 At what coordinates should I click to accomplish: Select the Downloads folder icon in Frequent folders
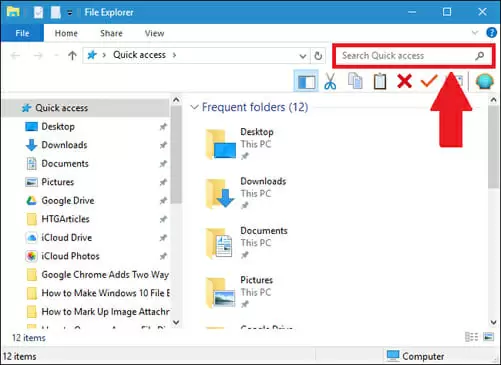pyautogui.click(x=220, y=193)
